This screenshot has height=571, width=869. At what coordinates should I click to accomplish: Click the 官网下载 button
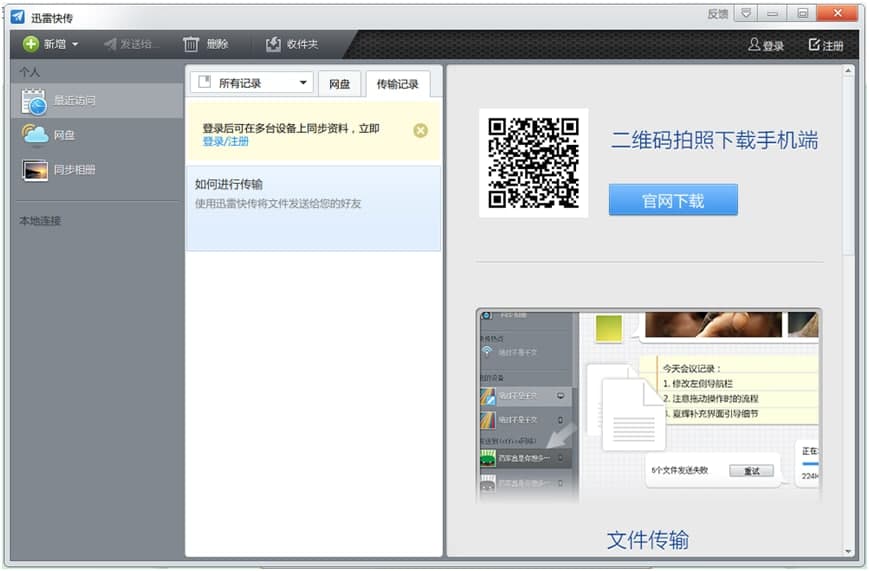(673, 200)
